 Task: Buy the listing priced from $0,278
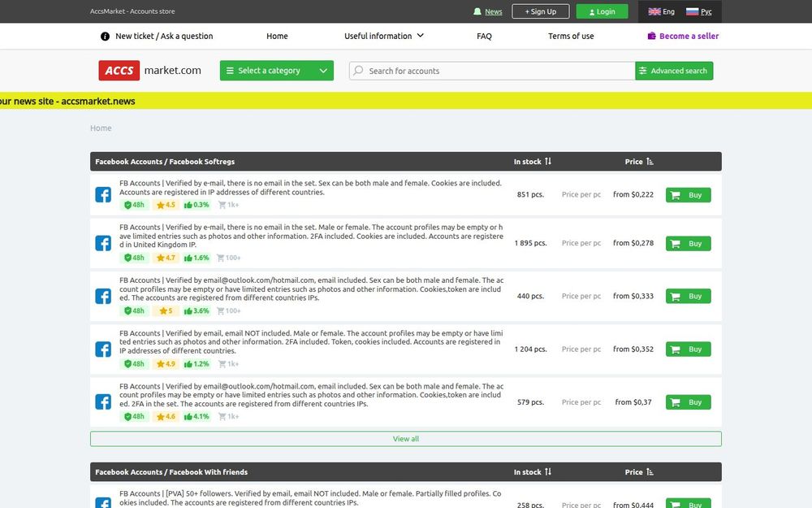tap(688, 243)
